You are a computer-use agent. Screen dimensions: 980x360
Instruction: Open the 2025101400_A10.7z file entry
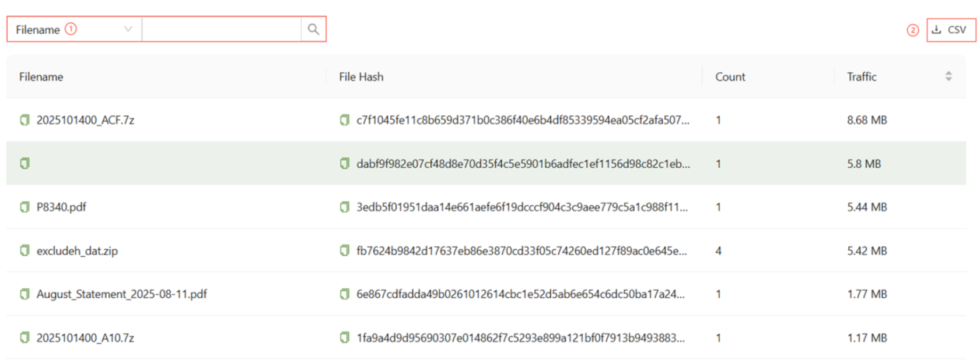point(85,338)
